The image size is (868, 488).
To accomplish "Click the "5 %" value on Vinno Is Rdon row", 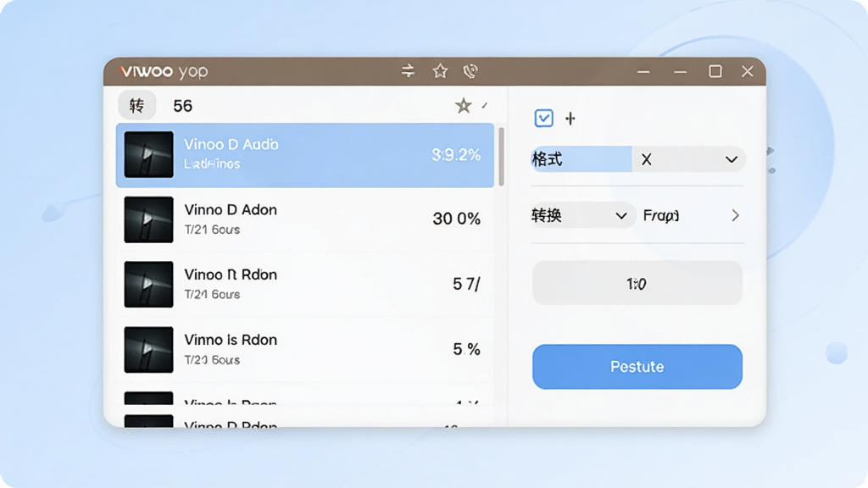I will 466,349.
